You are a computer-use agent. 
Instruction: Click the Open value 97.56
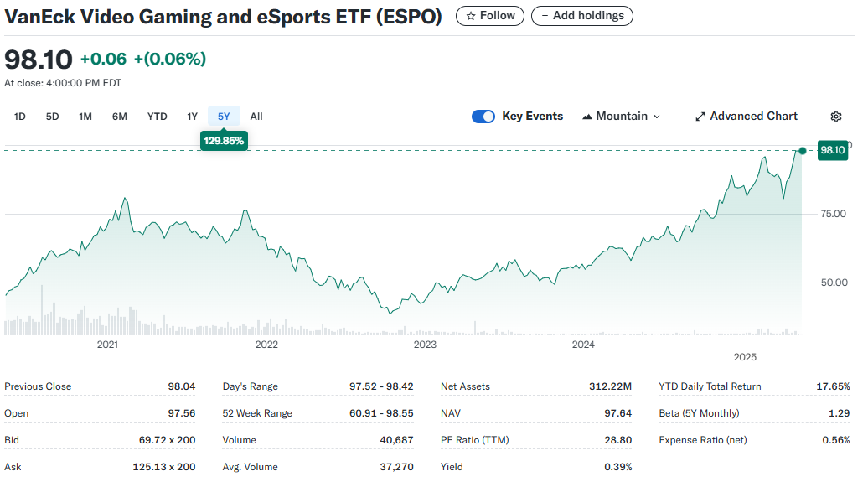click(182, 413)
